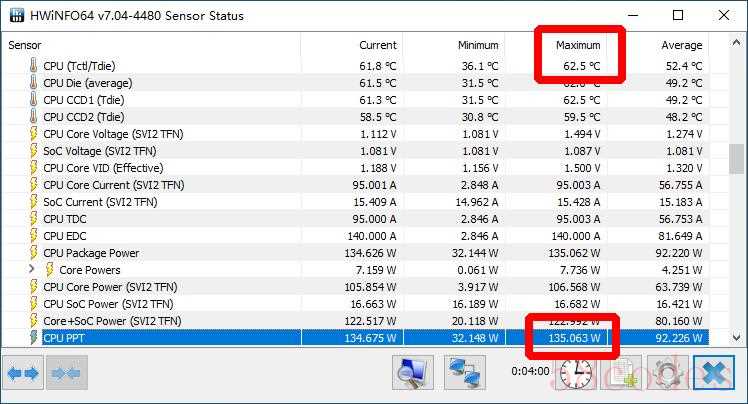Screen dimensions: 748x404
Task: Click the 61.8 °C current value
Action: pyautogui.click(x=378, y=66)
